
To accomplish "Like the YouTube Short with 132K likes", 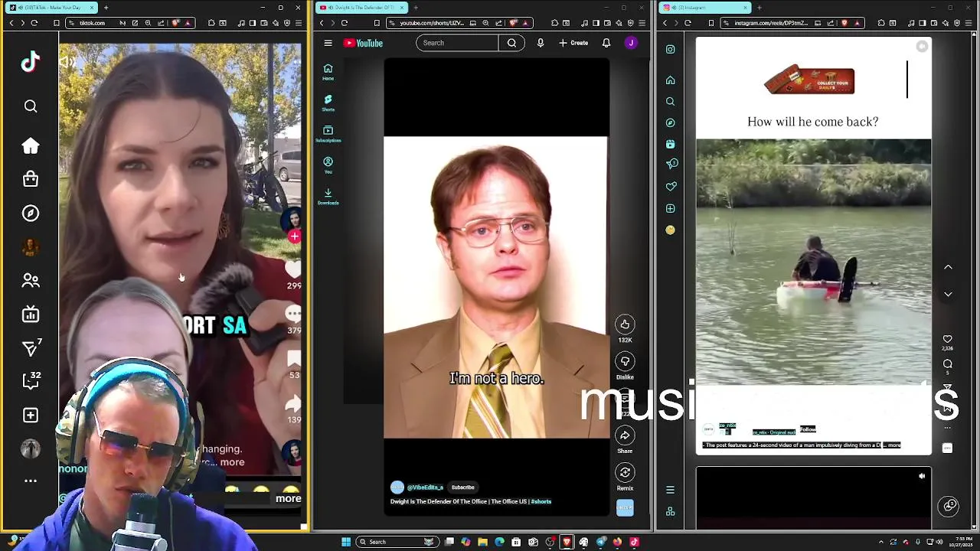I will coord(625,324).
